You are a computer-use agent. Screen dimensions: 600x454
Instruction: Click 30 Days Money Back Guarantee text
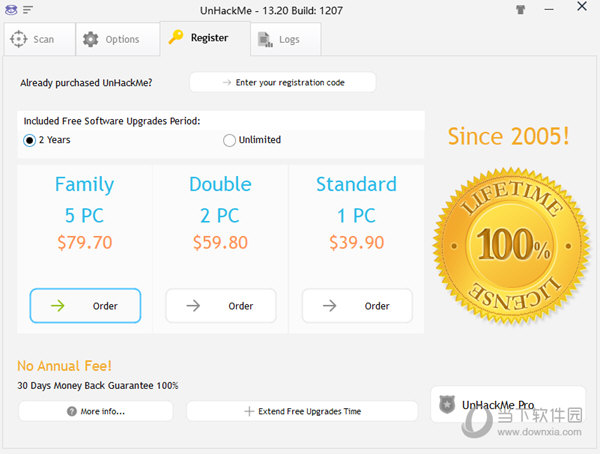(98, 385)
